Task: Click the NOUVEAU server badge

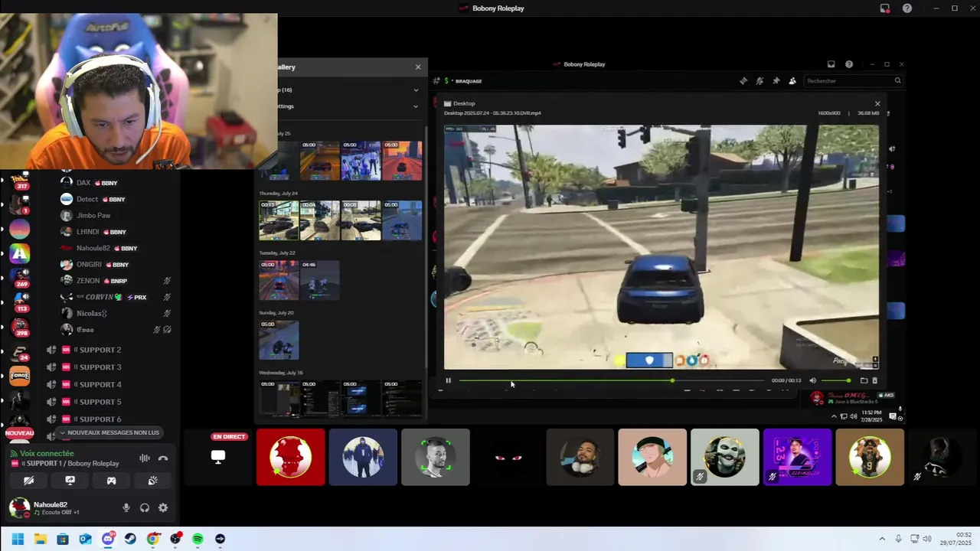Action: coord(19,433)
